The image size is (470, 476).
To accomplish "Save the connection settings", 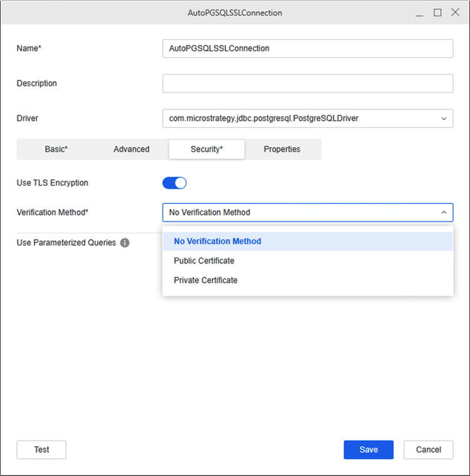I will (368, 450).
